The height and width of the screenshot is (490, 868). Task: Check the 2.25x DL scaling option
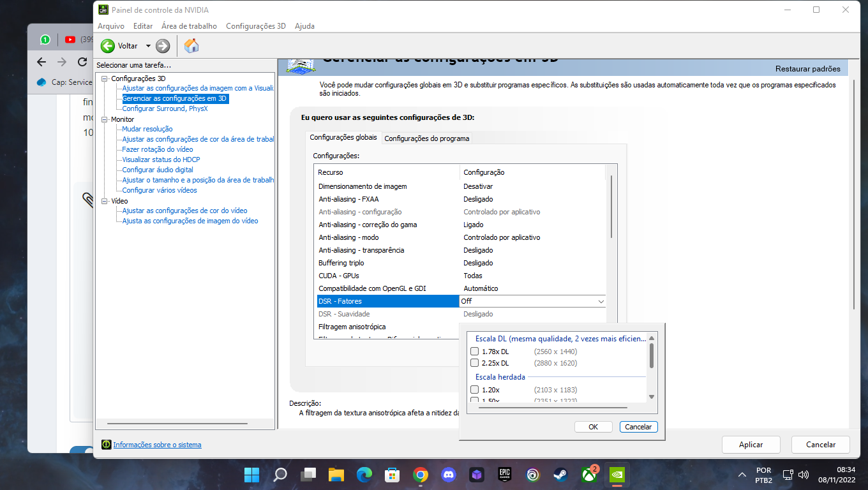pyautogui.click(x=474, y=363)
